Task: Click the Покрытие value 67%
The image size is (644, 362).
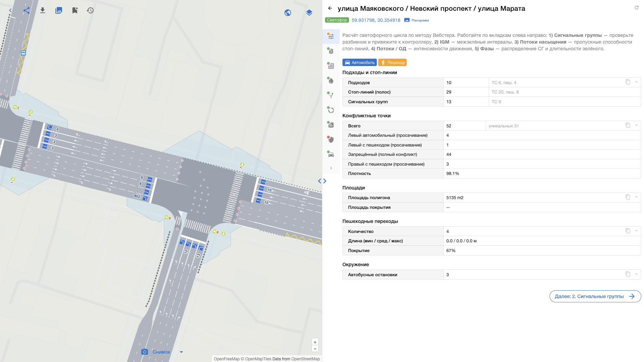Action: 451,251
